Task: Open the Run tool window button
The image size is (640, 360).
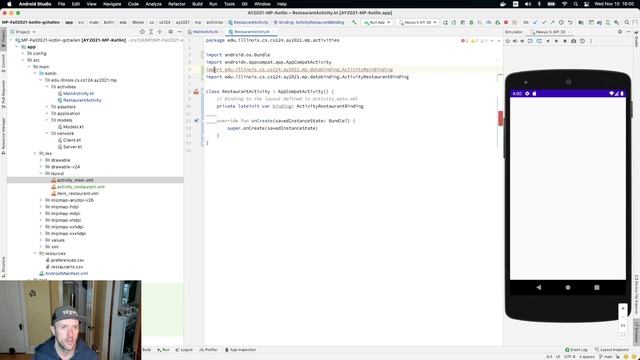Action: (163, 350)
